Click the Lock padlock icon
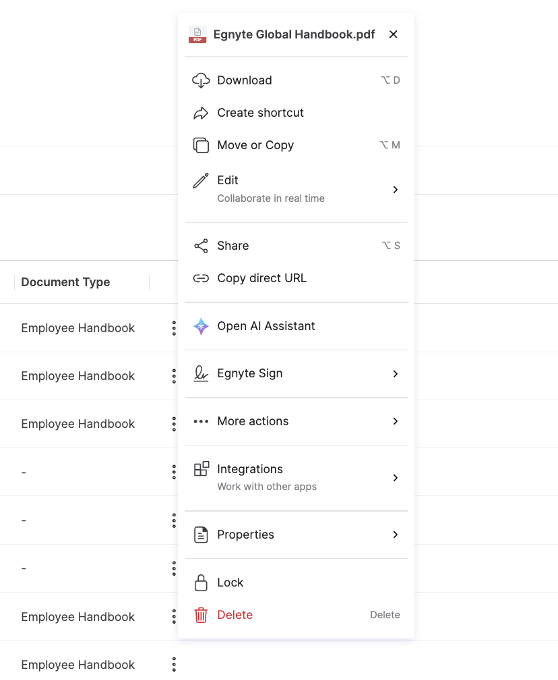Viewport: 558px width, 680px height. tap(201, 582)
